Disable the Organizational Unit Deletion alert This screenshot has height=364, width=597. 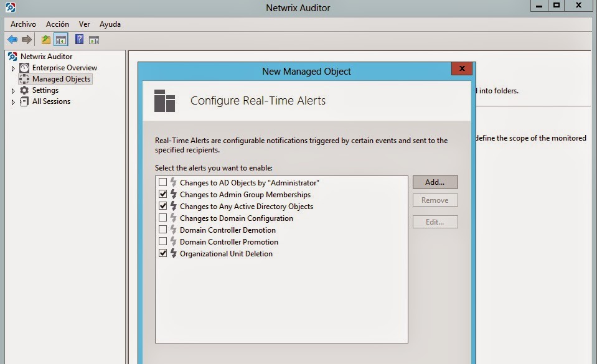(163, 253)
